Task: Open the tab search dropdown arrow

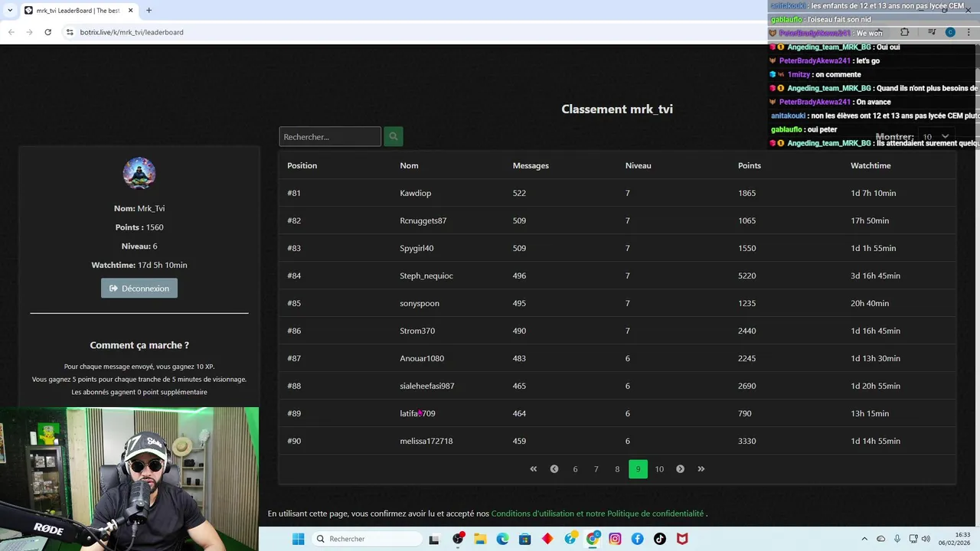Action: 9,11
